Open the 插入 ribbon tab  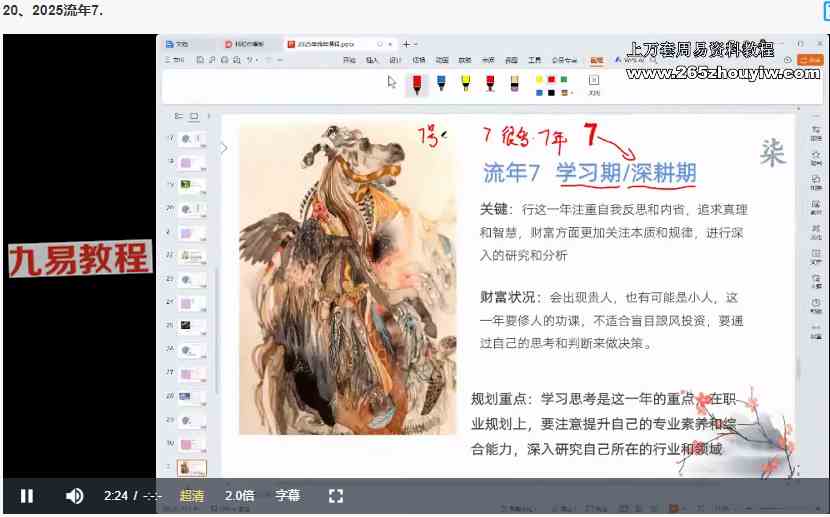[x=372, y=60]
